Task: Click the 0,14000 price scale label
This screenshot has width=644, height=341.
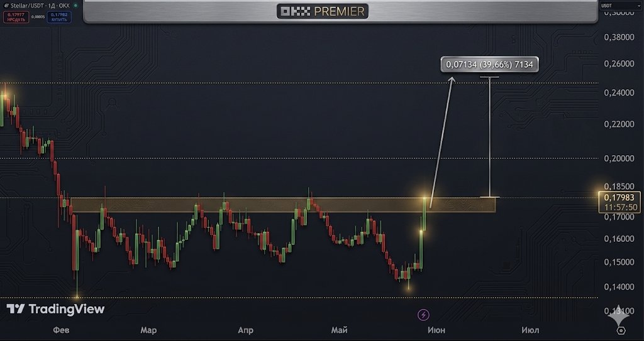Action: 619,287
